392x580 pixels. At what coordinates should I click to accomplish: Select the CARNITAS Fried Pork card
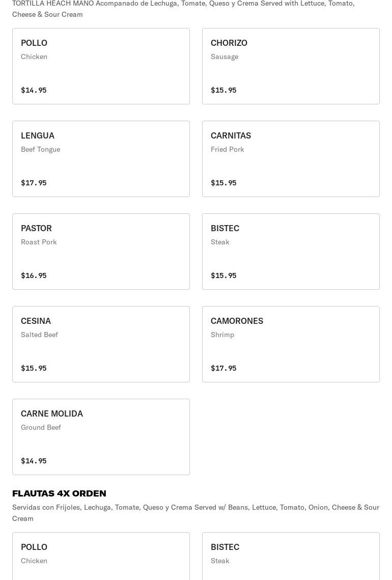(291, 159)
